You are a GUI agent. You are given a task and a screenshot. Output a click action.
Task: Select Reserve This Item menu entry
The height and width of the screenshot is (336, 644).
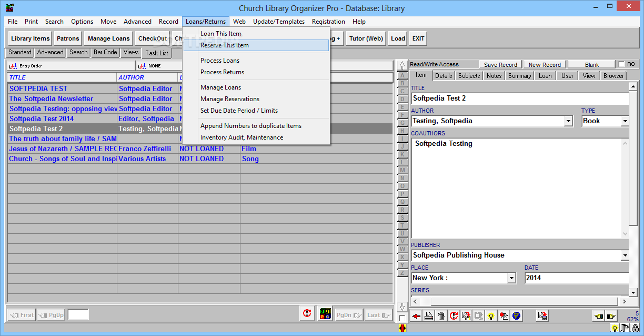(257, 45)
